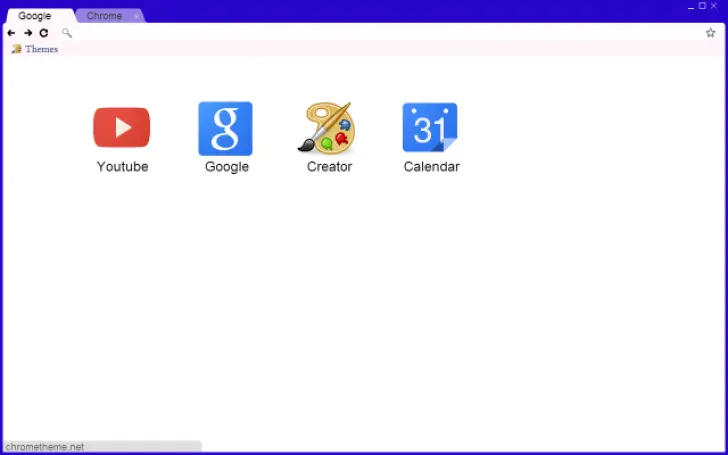728x455 pixels.
Task: Focus the address bar input field
Action: pyautogui.click(x=380, y=33)
